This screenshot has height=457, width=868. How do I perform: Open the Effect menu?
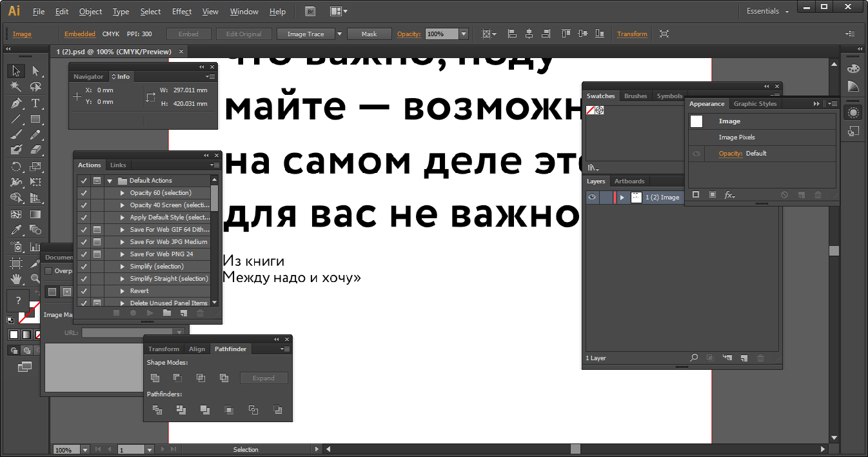coord(181,11)
